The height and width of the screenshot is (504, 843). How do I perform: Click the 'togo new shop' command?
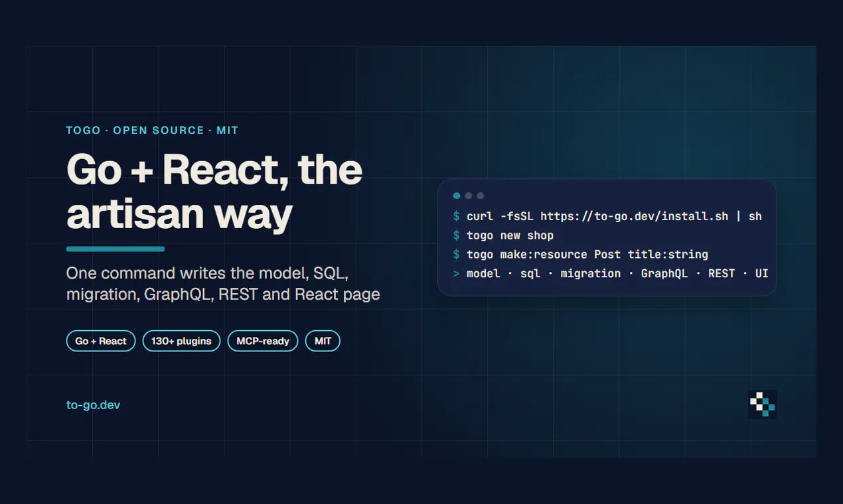point(503,235)
